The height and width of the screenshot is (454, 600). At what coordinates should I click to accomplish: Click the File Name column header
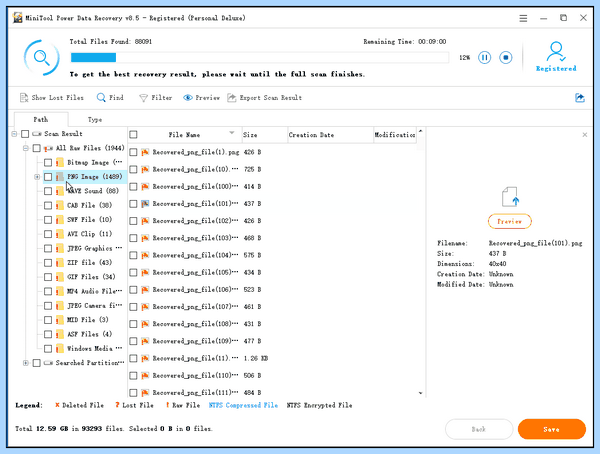pyautogui.click(x=184, y=135)
